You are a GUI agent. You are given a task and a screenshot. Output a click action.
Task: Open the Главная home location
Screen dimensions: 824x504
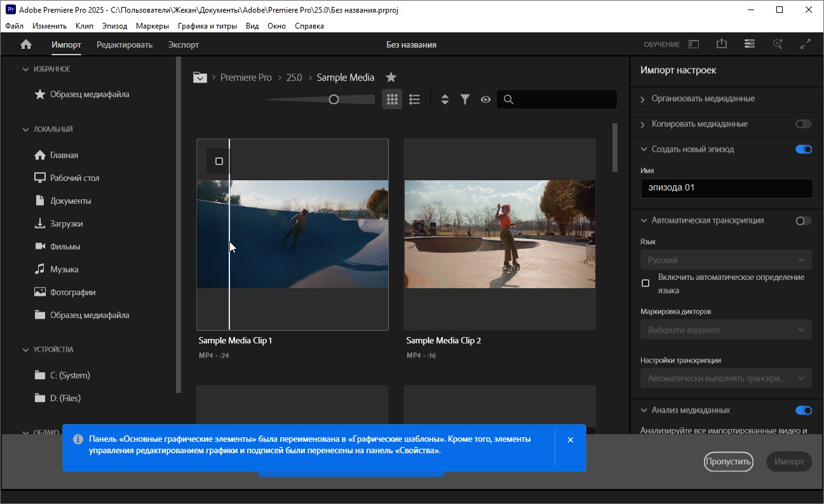click(64, 155)
